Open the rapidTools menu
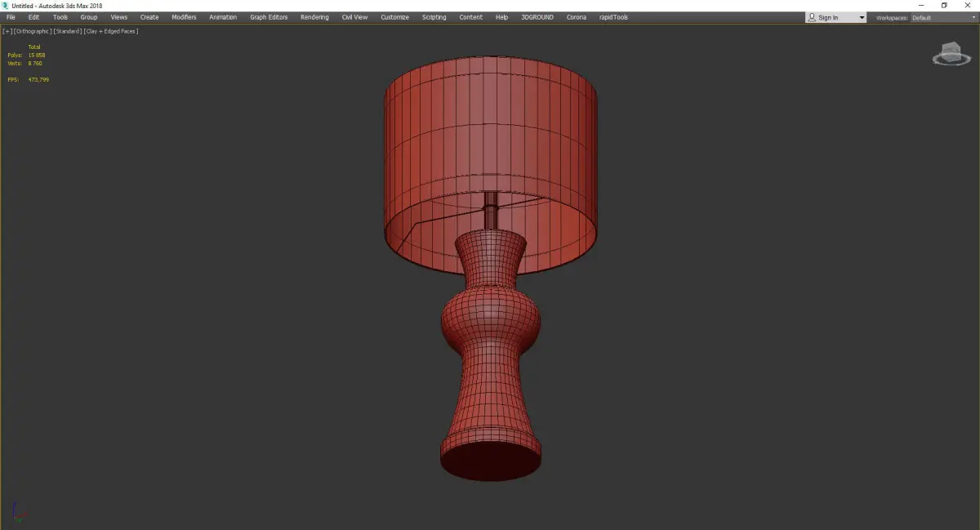 coord(613,17)
